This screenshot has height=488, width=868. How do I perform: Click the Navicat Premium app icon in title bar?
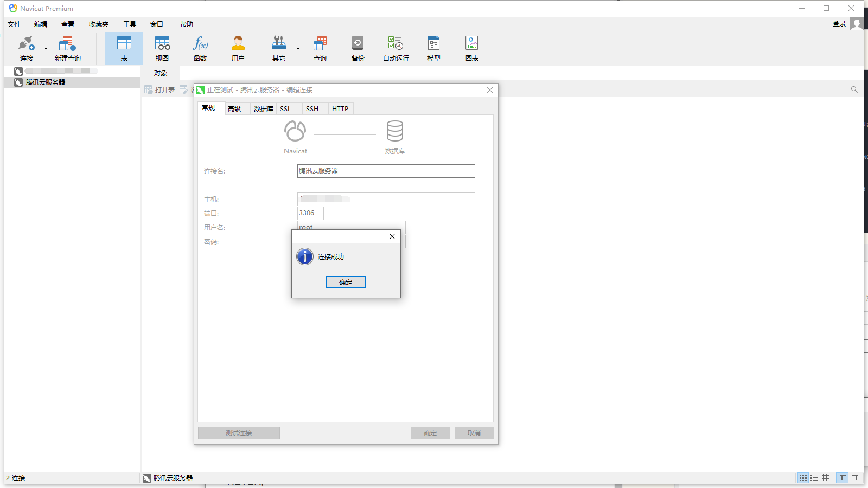point(13,8)
